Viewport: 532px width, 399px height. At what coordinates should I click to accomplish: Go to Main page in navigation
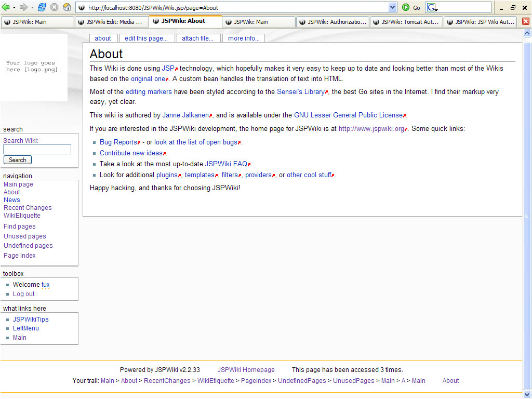pyautogui.click(x=18, y=184)
